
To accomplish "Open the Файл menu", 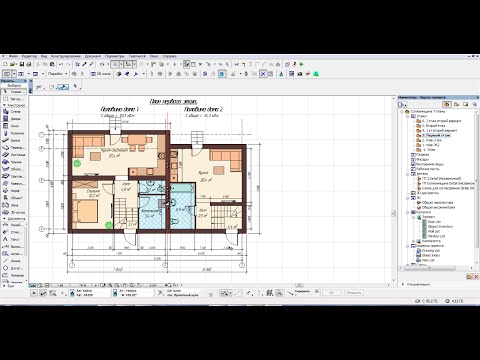I will [x=13, y=56].
